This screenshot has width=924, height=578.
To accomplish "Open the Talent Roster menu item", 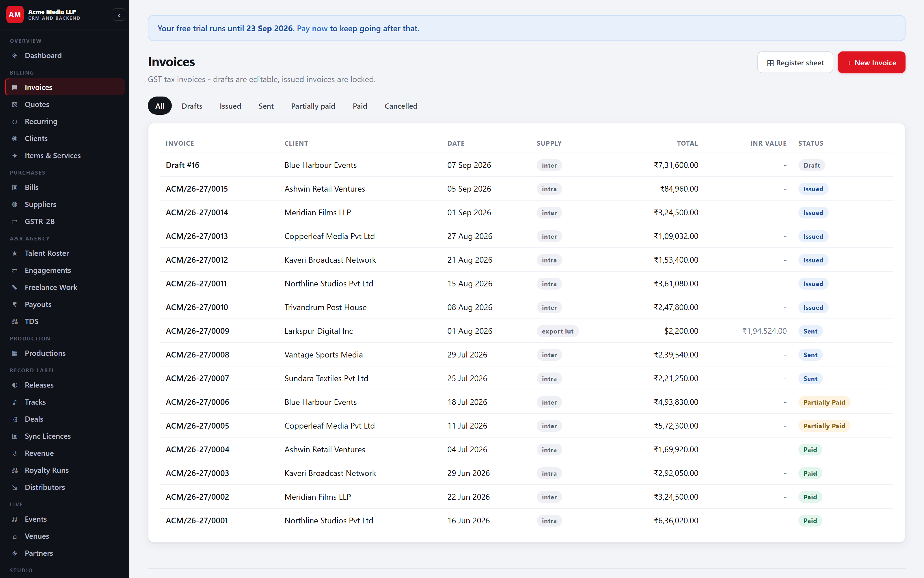I will click(x=64, y=253).
